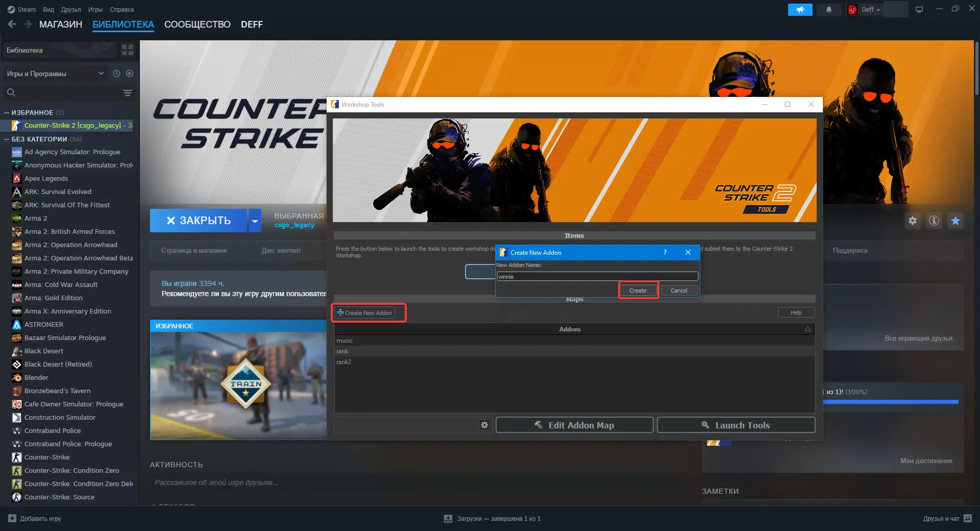Click the Big Picture mode monitor icon
Screen dimensions: 980x531
point(919,9)
